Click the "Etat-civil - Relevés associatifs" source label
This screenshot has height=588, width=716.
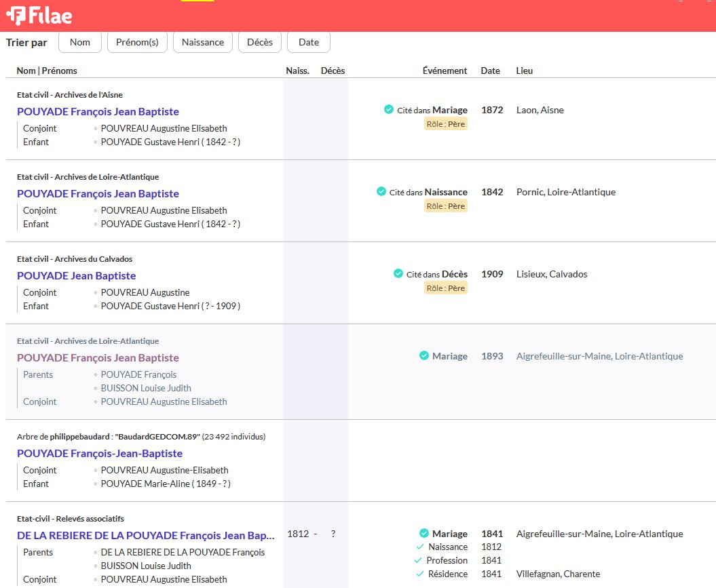pos(71,519)
